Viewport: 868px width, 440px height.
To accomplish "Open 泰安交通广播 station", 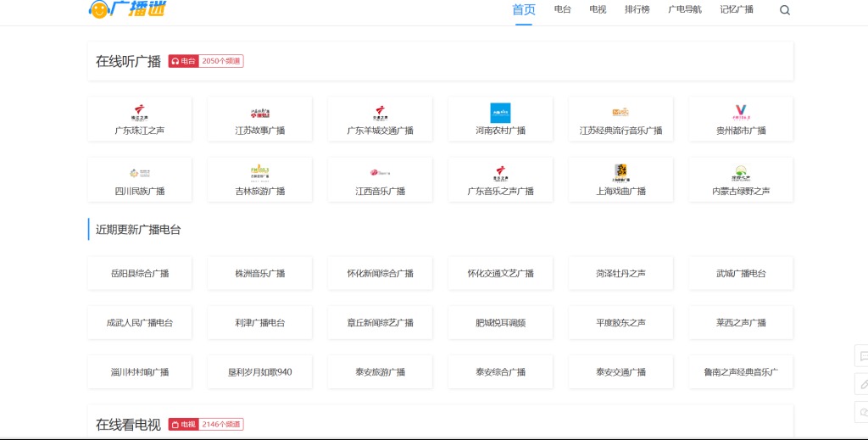I will point(620,371).
